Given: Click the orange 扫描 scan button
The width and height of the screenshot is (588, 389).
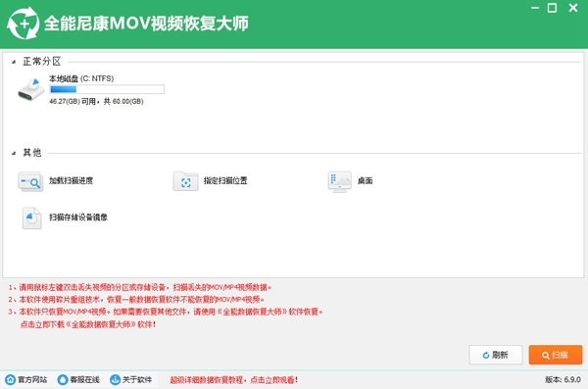Looking at the screenshot, I should (556, 355).
